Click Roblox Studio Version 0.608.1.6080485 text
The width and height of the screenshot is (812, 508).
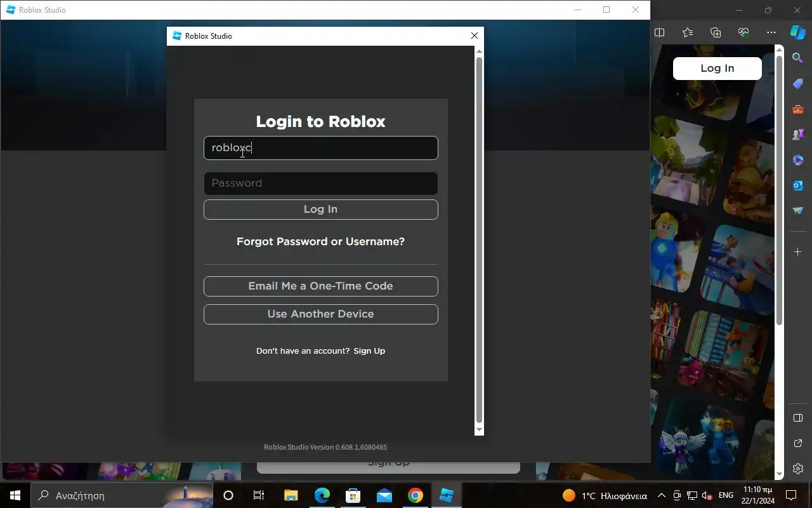click(325, 447)
